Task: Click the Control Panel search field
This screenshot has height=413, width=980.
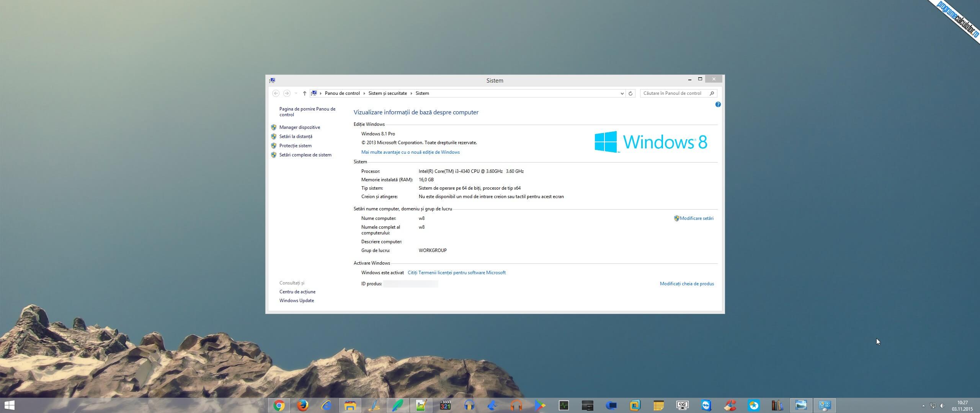Action: (x=674, y=93)
